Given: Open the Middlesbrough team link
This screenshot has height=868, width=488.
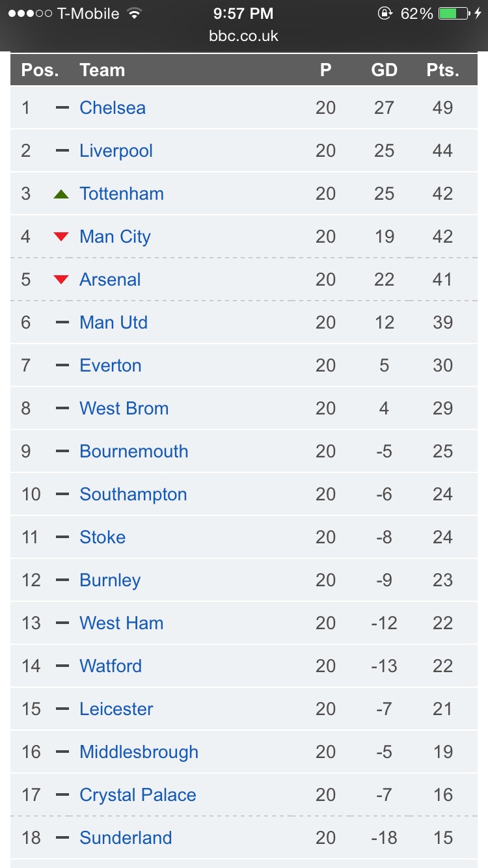Looking at the screenshot, I should [x=139, y=752].
